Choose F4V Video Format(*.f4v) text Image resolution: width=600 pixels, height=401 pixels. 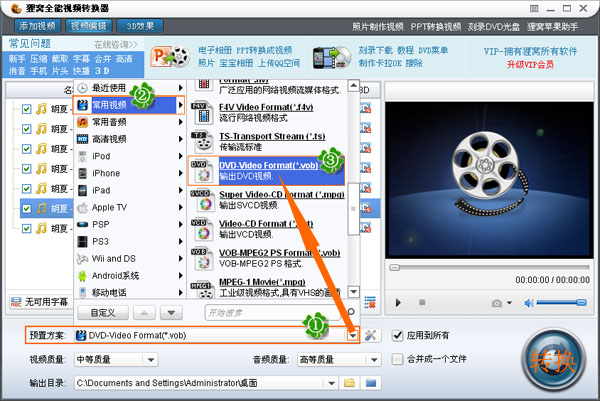pyautogui.click(x=266, y=107)
